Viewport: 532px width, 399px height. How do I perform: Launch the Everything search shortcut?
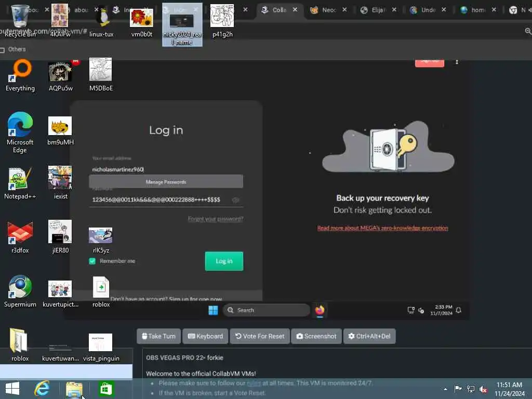(x=20, y=75)
